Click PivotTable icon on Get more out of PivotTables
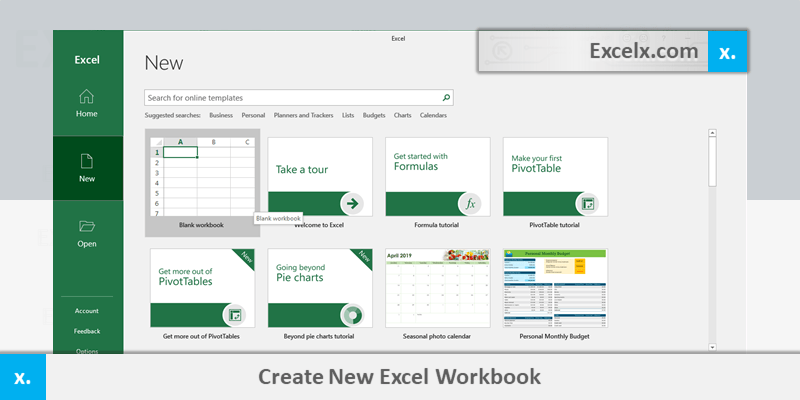The height and width of the screenshot is (400, 800). 235,315
